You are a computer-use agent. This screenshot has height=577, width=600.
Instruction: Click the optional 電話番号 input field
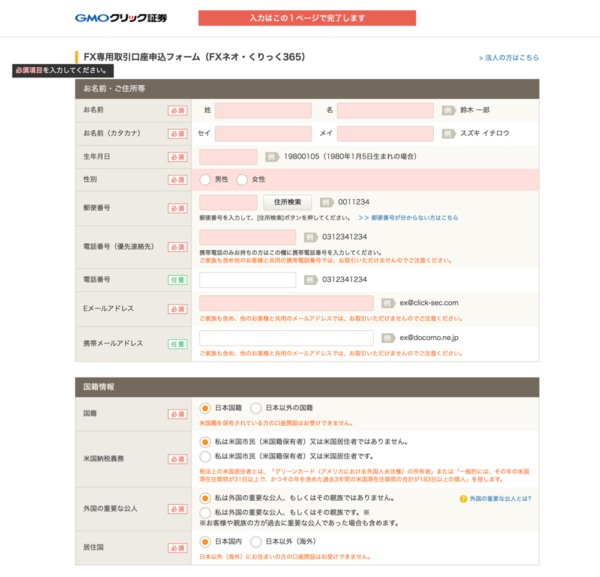point(248,280)
